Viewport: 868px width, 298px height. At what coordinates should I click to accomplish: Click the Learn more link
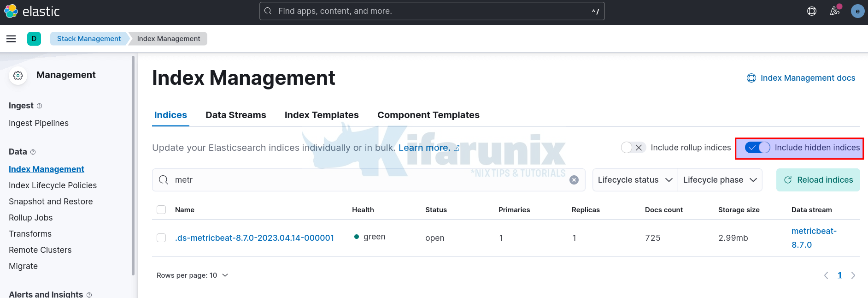tap(428, 148)
